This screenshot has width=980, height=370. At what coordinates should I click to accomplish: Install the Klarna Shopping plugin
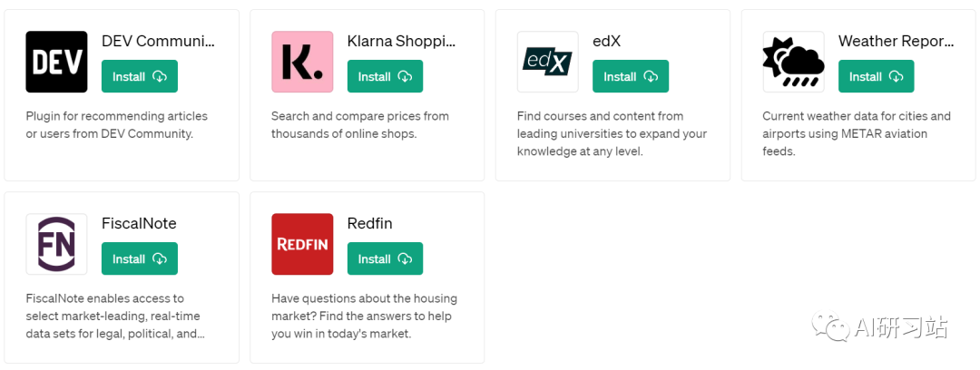[386, 76]
